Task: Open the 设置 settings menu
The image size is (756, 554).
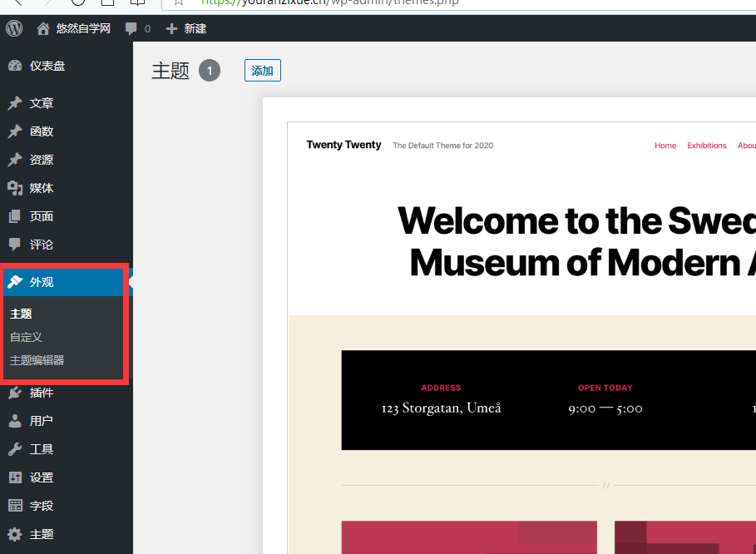Action: (x=42, y=477)
